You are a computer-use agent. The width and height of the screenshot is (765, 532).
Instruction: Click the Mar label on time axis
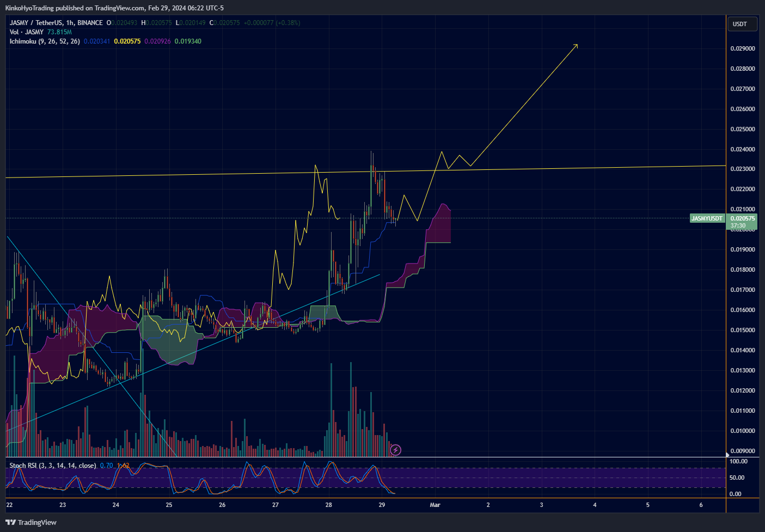pos(435,505)
